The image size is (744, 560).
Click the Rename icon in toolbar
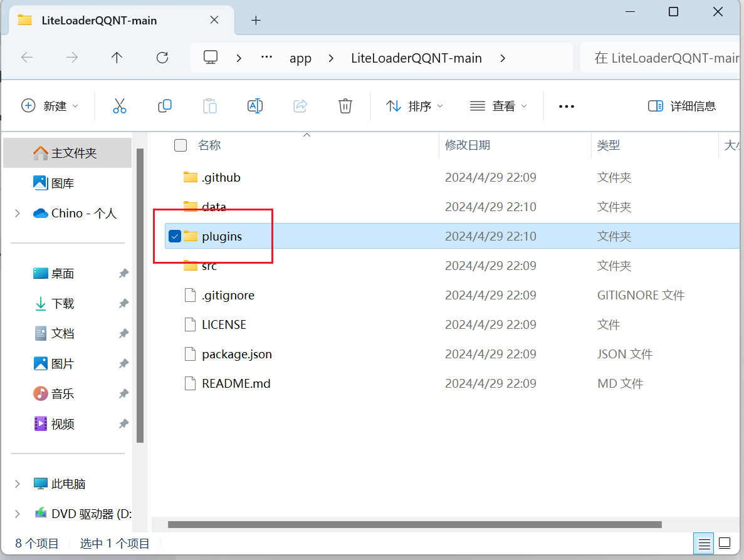coord(255,106)
